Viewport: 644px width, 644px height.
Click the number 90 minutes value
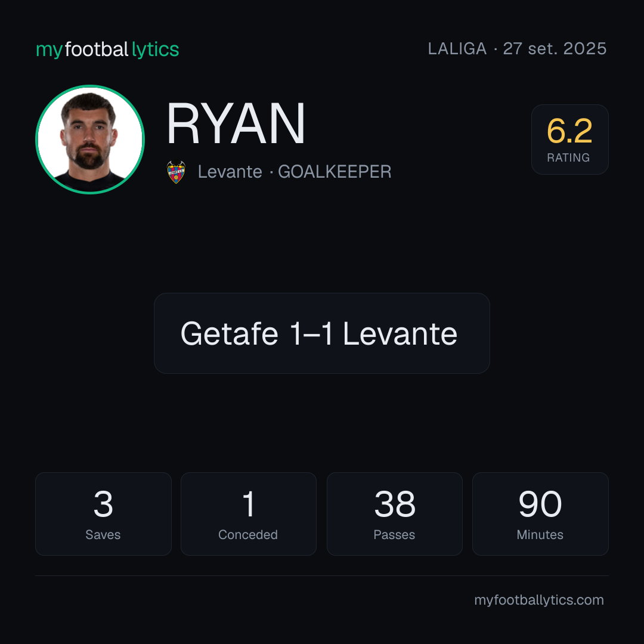tap(540, 504)
